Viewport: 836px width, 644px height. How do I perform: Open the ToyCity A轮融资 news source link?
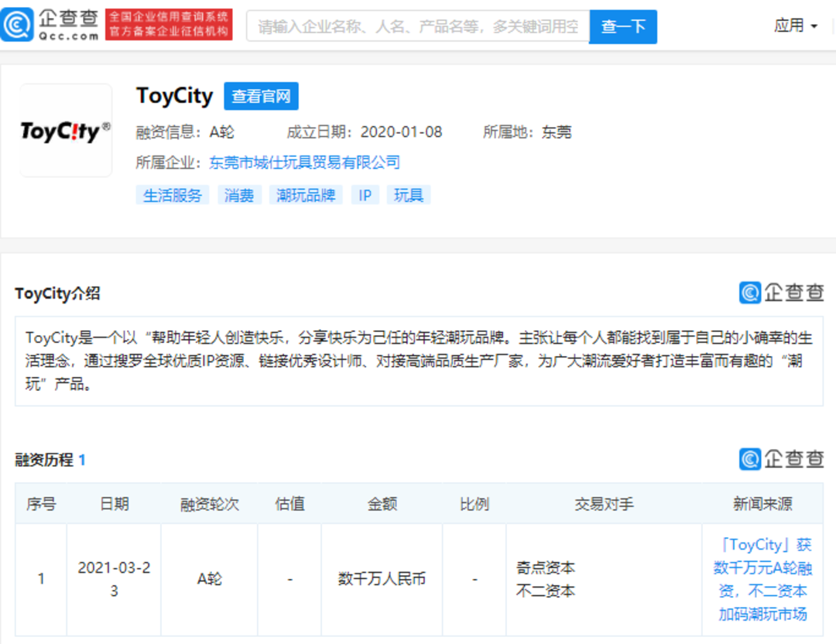[763, 579]
